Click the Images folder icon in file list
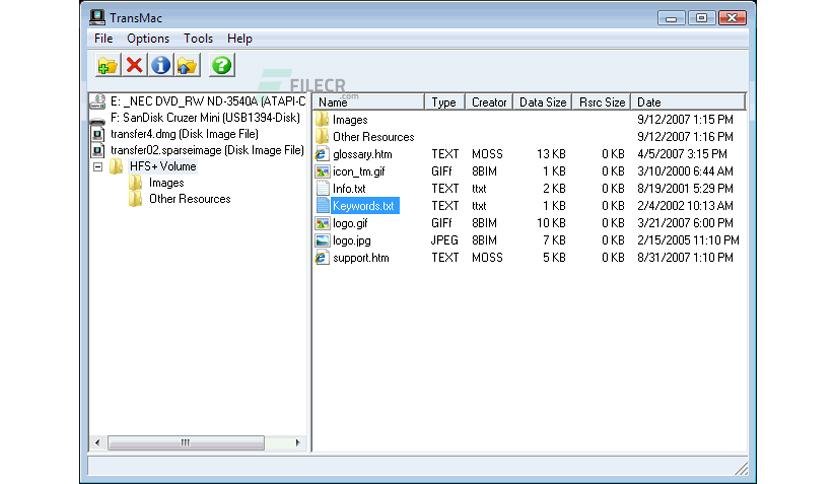Image resolution: width=836 pixels, height=484 pixels. coord(322,119)
